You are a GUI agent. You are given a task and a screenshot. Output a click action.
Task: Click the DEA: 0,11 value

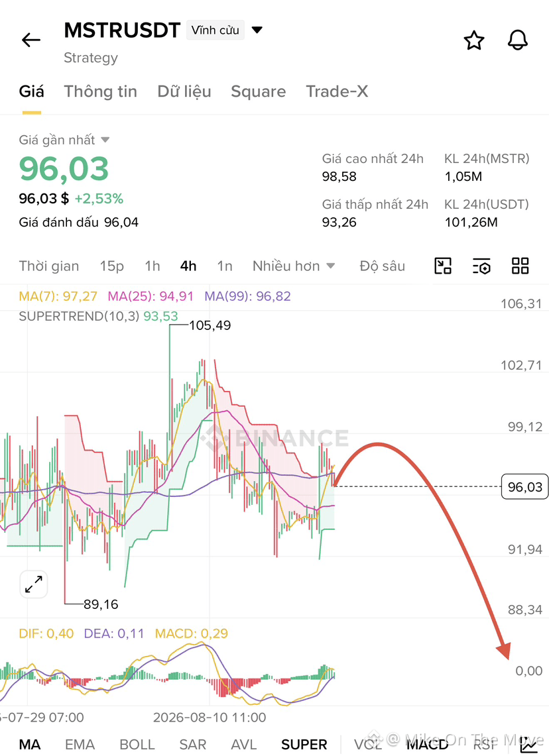point(114,633)
